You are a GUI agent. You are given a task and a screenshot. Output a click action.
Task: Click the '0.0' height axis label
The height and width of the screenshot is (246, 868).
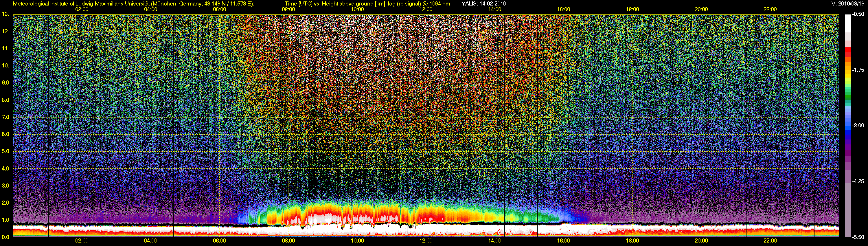(5, 237)
